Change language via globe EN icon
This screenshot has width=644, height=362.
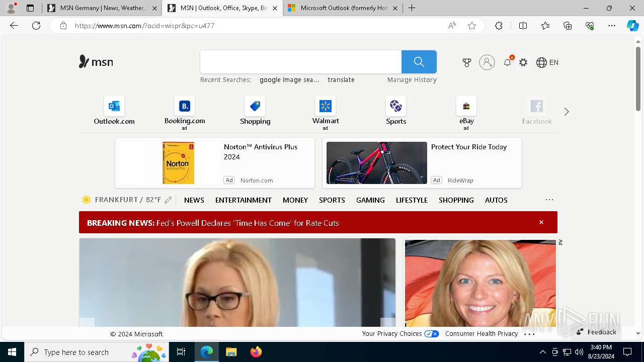(547, 62)
